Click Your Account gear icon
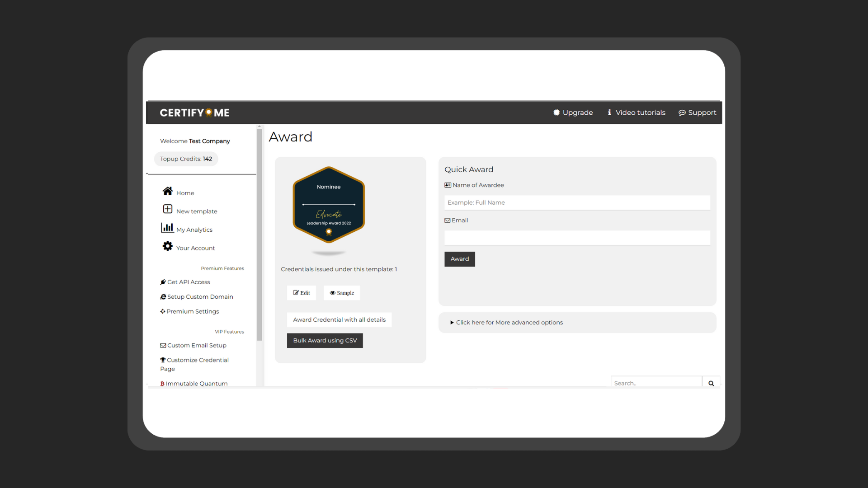 click(x=168, y=246)
